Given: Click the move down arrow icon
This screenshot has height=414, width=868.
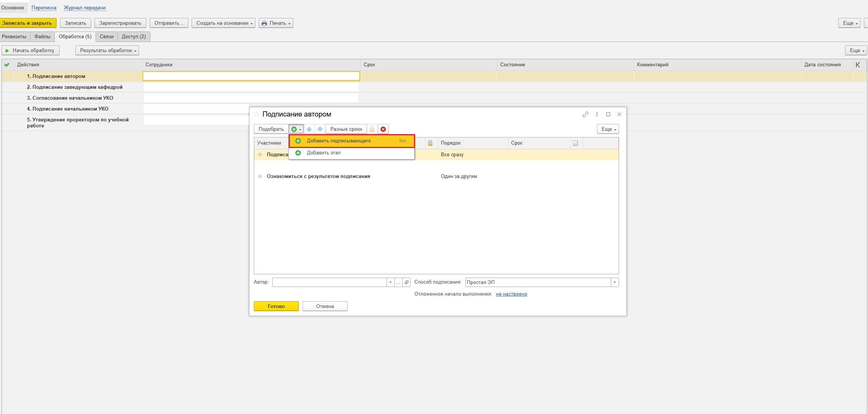Looking at the screenshot, I should (x=320, y=129).
